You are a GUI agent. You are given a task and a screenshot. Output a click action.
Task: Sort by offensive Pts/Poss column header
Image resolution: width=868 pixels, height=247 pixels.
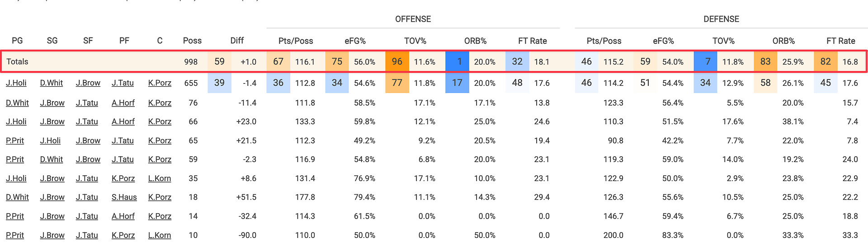(x=296, y=41)
